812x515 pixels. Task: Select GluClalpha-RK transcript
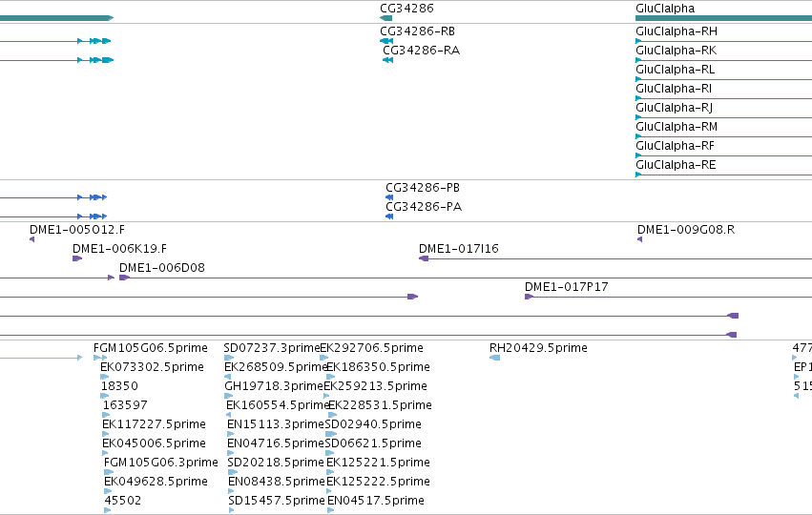click(x=676, y=51)
